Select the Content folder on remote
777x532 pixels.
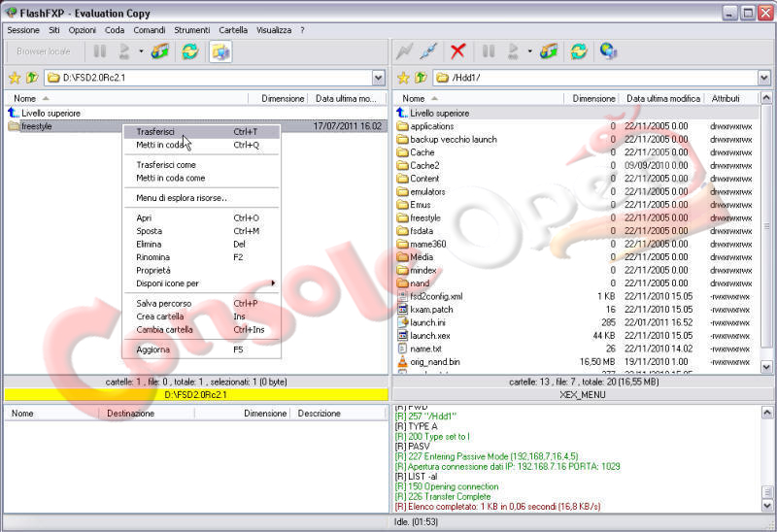419,179
